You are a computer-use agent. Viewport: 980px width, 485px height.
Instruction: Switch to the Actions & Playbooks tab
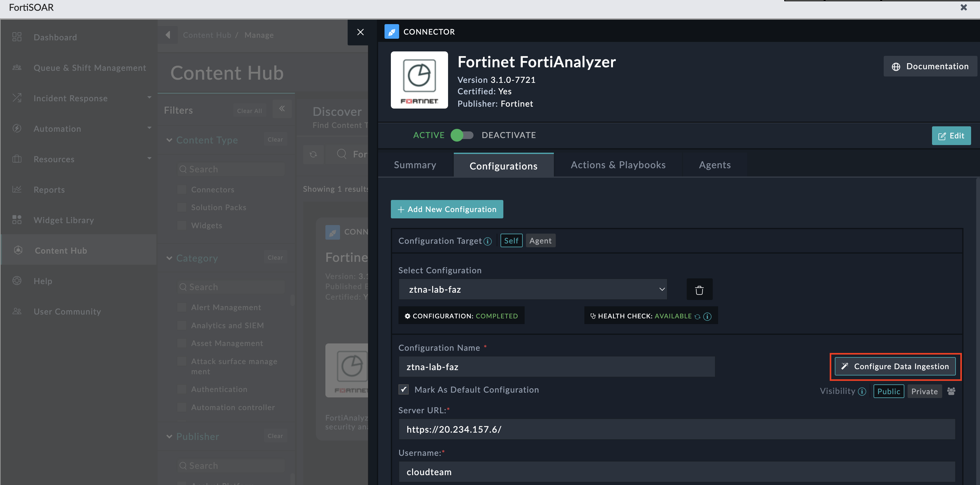tap(618, 165)
